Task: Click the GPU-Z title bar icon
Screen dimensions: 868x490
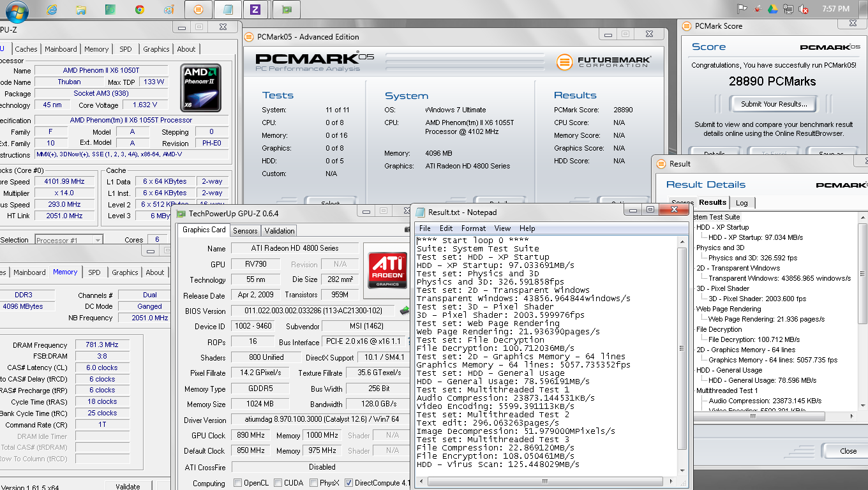Action: (181, 214)
